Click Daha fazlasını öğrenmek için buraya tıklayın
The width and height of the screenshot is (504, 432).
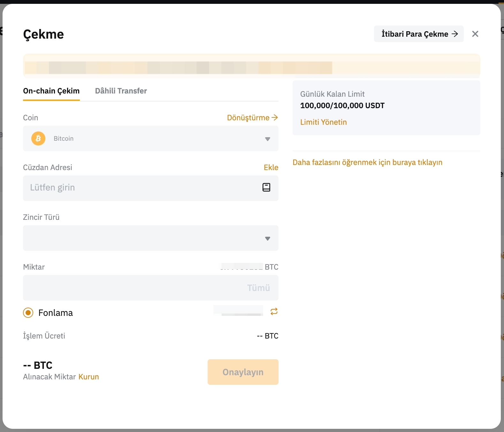point(367,162)
